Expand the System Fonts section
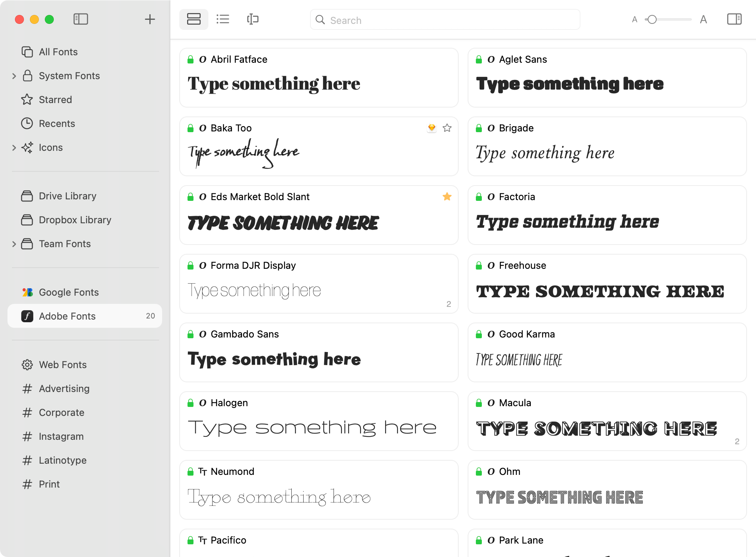The image size is (756, 557). 14,76
